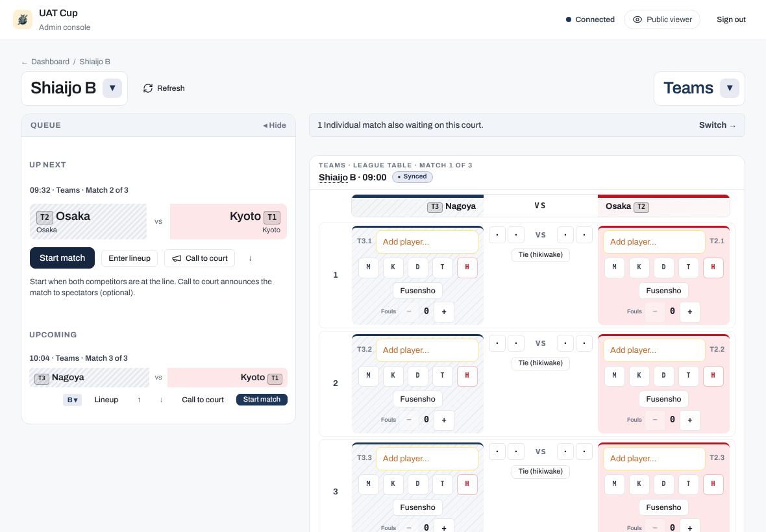
Task: Award Hansoku (H) point for T2.1
Action: pos(713,267)
